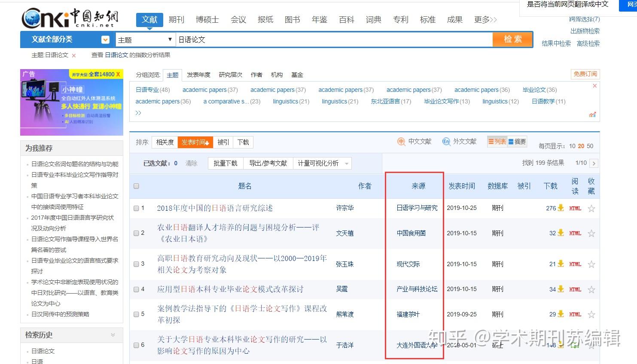Favorite the 产业与科技论坛 article star
Image resolution: width=637 pixels, height=364 pixels.
[591, 290]
